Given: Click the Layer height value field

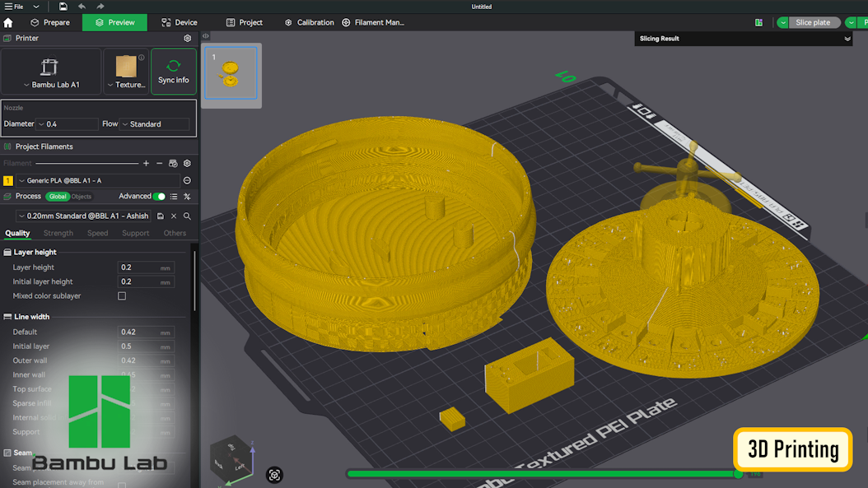Looking at the screenshot, I should point(146,267).
